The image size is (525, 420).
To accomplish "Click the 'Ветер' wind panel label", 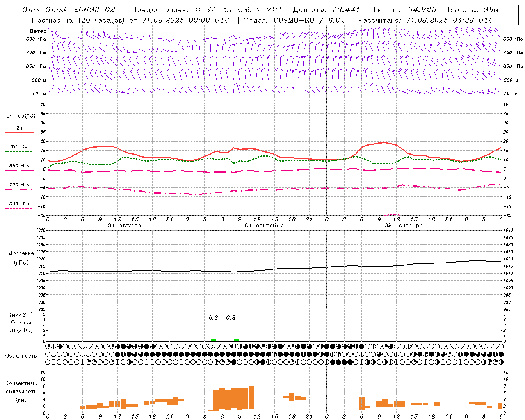I will [38, 31].
